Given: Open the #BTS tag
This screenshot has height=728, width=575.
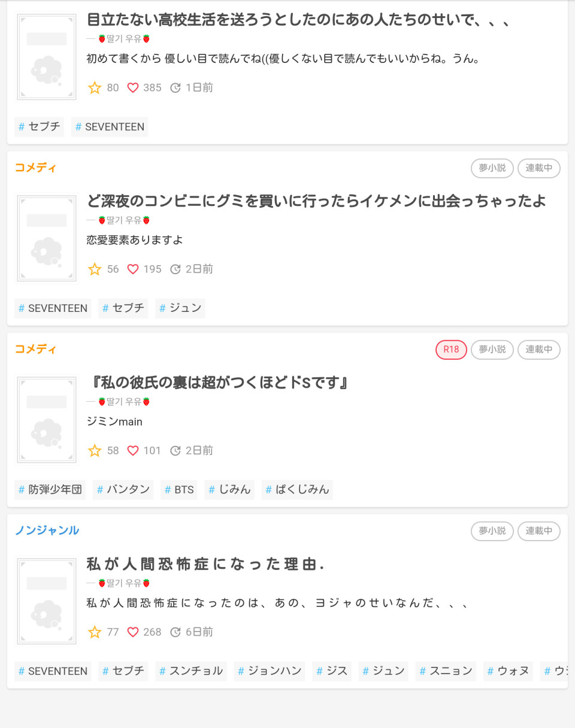Looking at the screenshot, I should click(x=179, y=490).
